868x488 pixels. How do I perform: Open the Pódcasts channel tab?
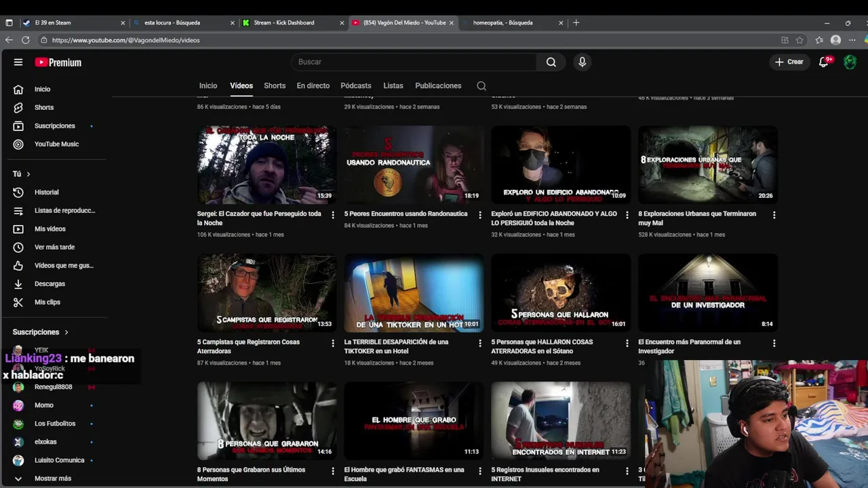click(x=356, y=86)
